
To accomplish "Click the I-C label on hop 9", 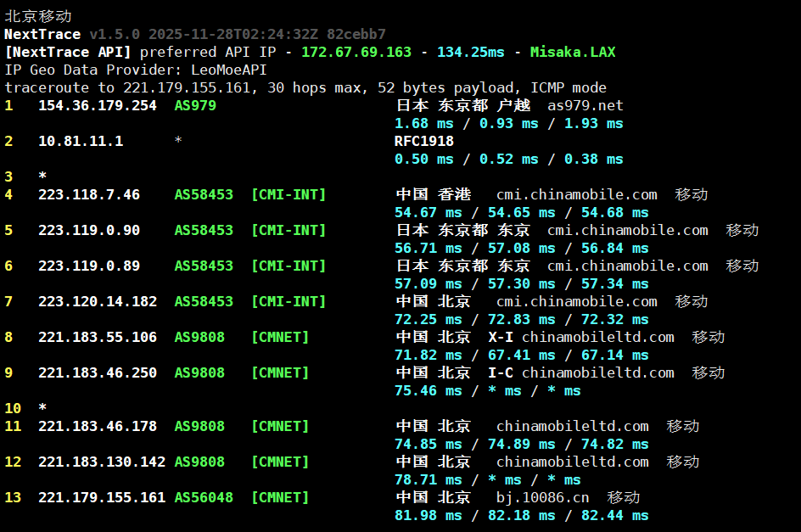I will click(501, 372).
